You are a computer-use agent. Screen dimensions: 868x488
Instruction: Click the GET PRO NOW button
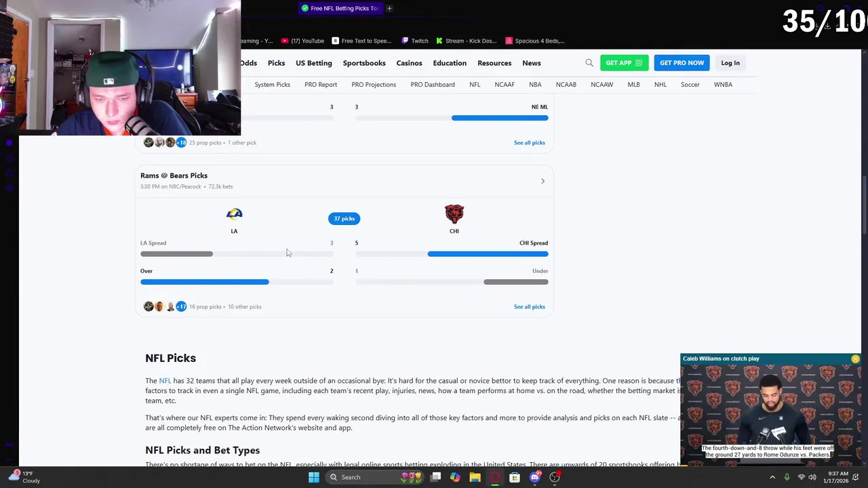pyautogui.click(x=682, y=63)
